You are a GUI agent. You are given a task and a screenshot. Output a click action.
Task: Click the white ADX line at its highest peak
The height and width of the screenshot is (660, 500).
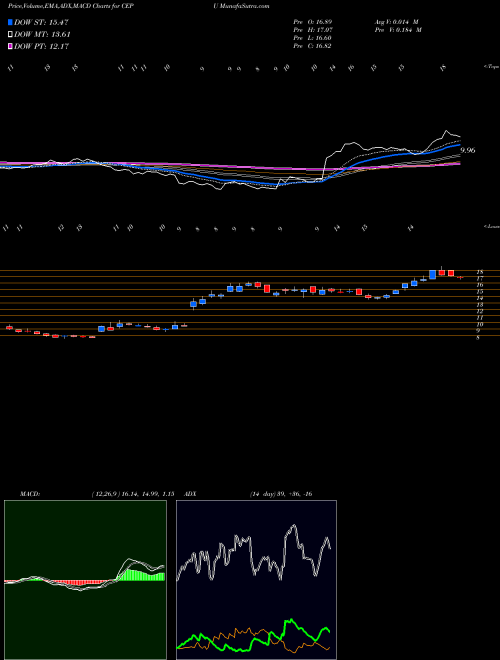(x=294, y=526)
